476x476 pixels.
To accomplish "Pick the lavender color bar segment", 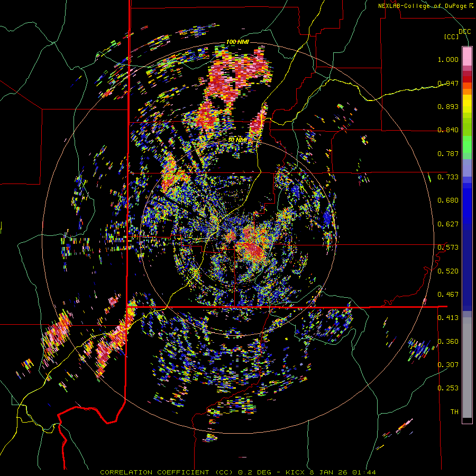I will point(467,168).
